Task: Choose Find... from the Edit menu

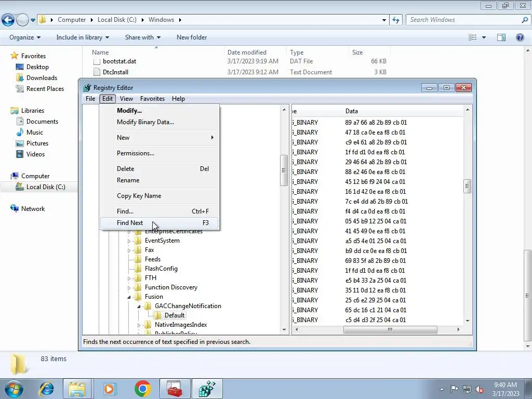Action: tap(159, 211)
